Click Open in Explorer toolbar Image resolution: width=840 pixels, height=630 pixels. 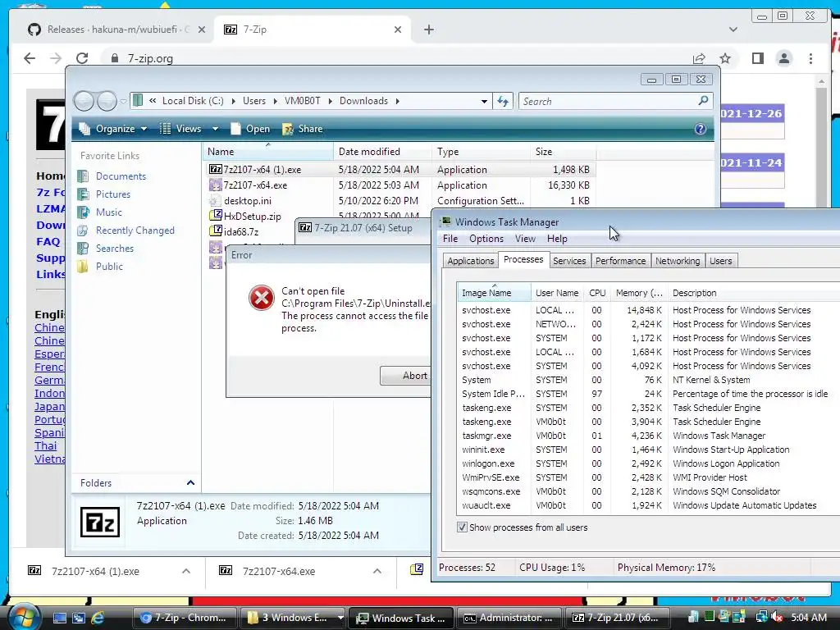[250, 129]
